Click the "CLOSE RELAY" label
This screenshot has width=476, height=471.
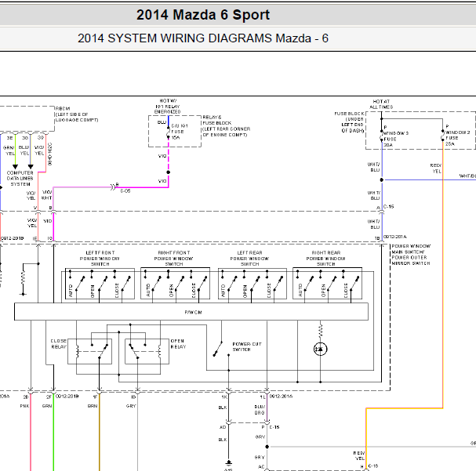coord(59,344)
